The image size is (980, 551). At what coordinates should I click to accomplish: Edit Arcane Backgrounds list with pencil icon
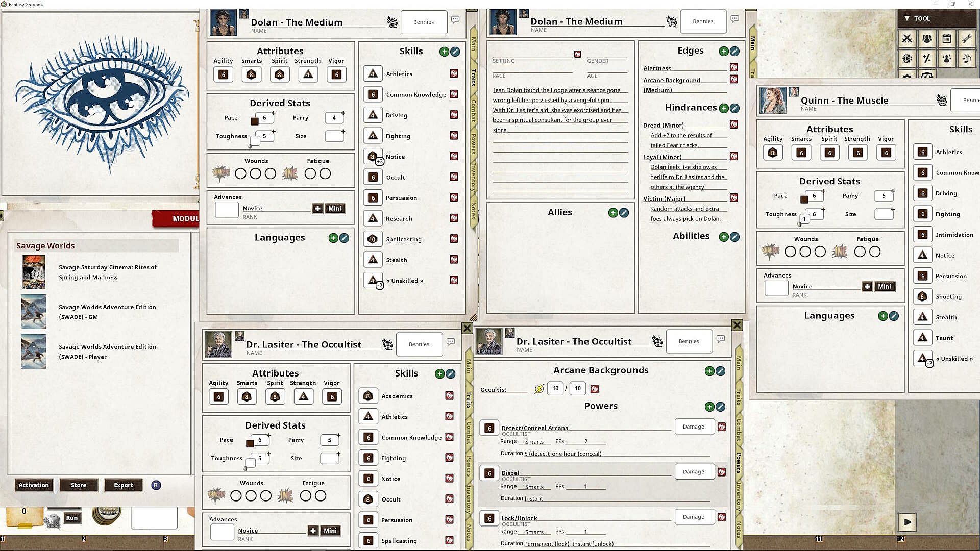[720, 371]
